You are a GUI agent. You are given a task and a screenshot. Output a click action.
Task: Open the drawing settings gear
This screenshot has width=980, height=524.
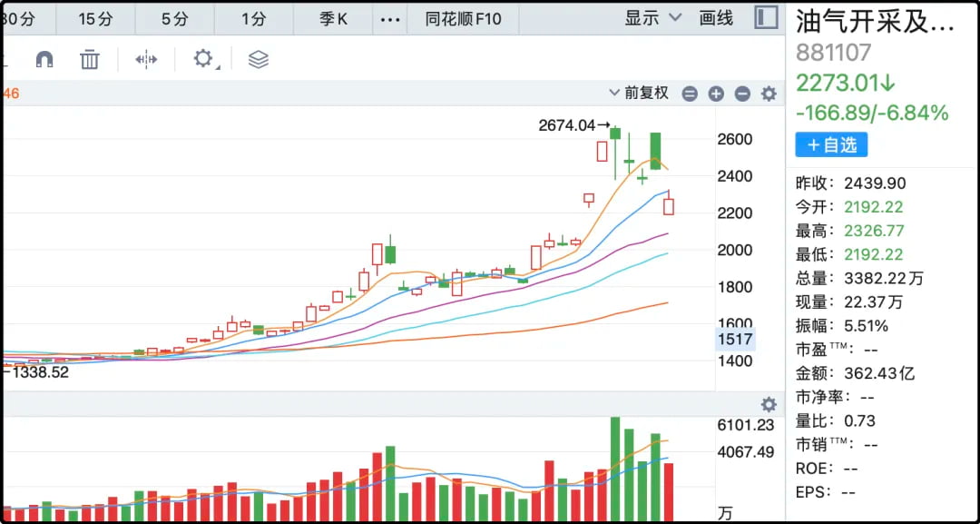(203, 59)
